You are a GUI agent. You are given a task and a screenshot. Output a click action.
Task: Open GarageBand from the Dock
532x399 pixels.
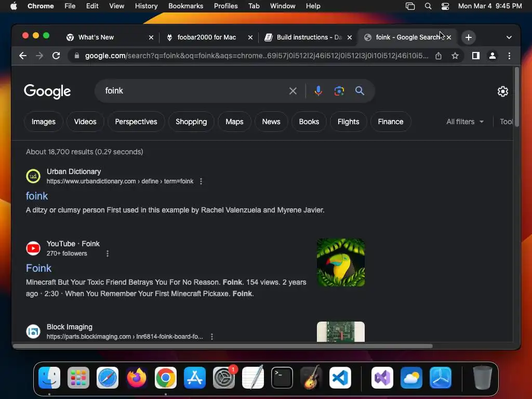click(311, 378)
